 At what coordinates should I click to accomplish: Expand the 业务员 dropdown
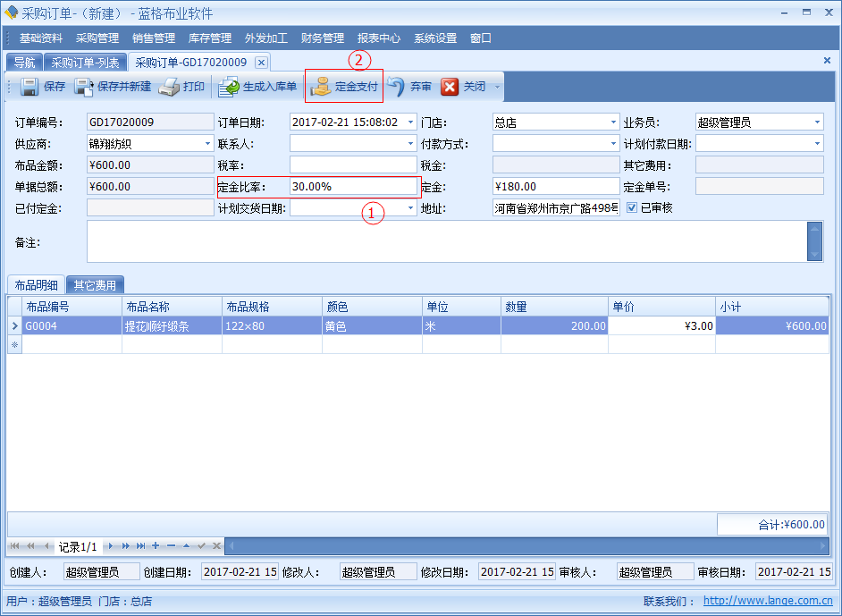pyautogui.click(x=817, y=122)
